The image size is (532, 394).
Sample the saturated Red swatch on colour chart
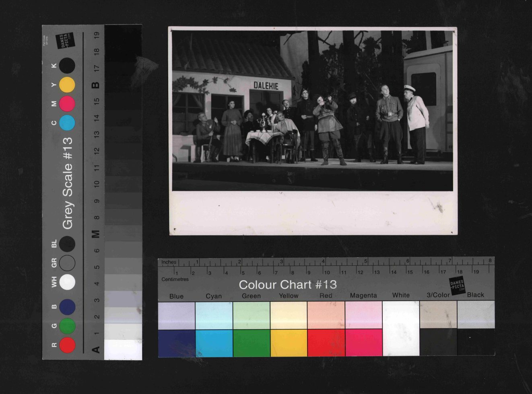[326, 343]
